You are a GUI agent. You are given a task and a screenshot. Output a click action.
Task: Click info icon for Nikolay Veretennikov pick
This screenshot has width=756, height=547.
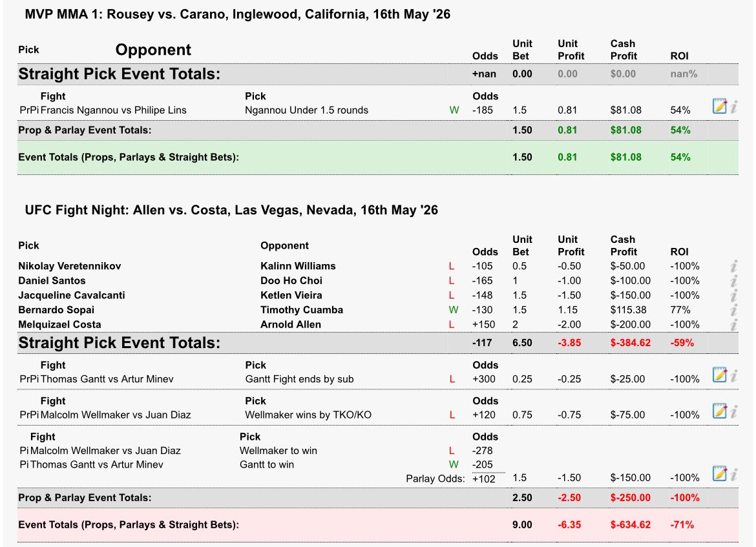coord(734,266)
